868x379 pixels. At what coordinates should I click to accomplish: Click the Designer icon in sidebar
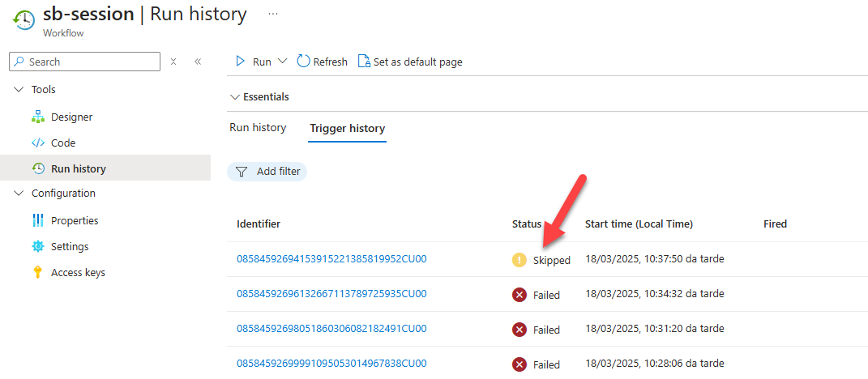(37, 117)
